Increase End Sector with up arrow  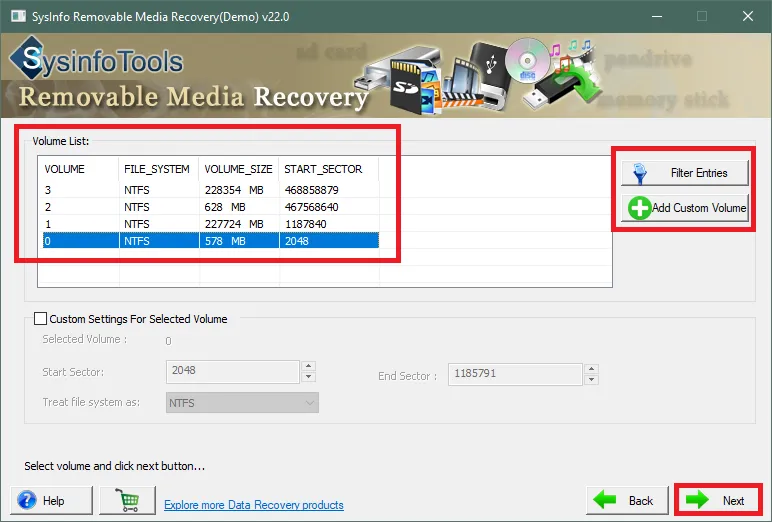click(591, 369)
